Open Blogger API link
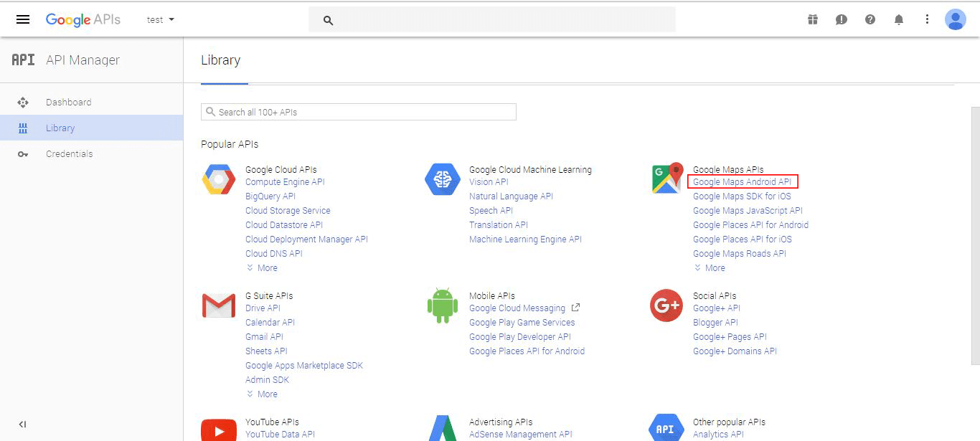The width and height of the screenshot is (980, 441). 715,323
